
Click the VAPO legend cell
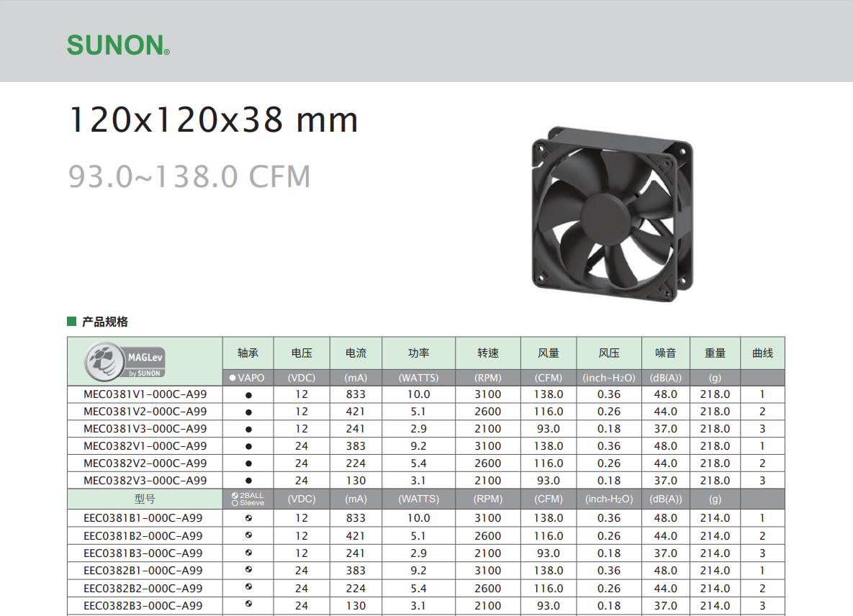(247, 378)
